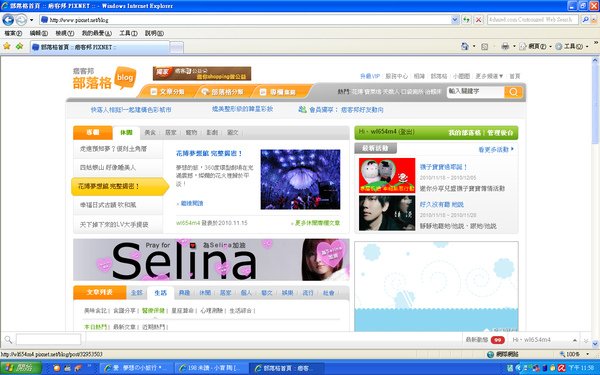The height and width of the screenshot is (375, 600).
Task: Select the 美食 column category tab
Action: pos(150,132)
